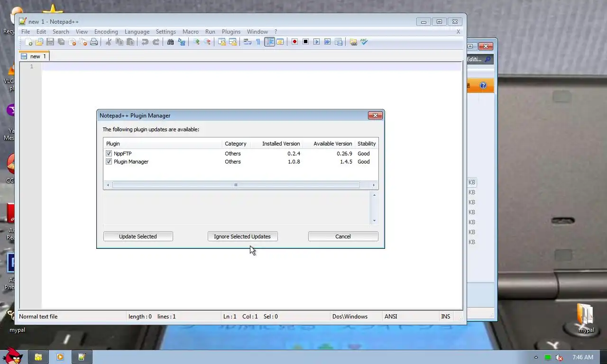The image size is (607, 364).
Task: Show hidden system tray icons arrow
Action: (x=536, y=357)
